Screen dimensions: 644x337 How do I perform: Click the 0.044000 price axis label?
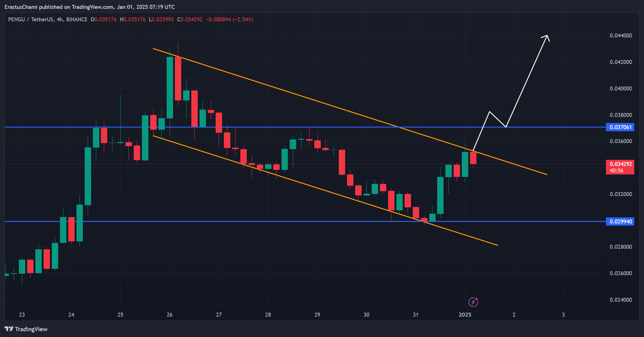[x=621, y=36]
